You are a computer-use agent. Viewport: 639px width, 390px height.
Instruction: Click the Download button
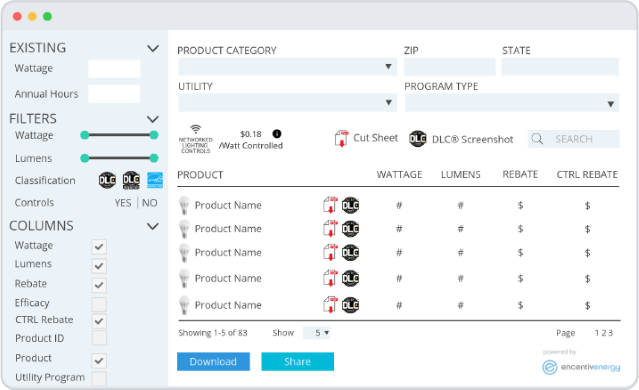click(x=213, y=361)
